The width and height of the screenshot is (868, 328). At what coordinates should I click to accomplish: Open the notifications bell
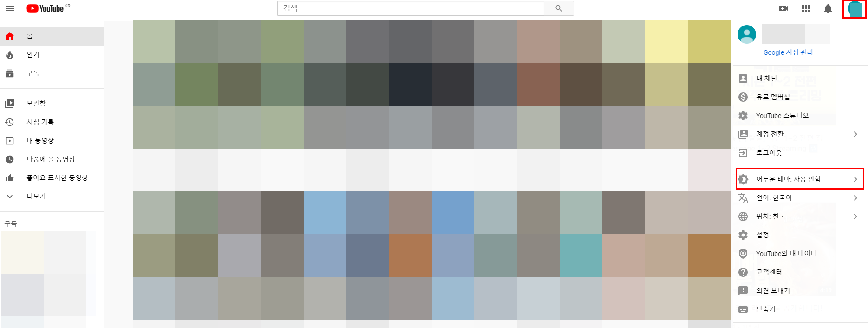(x=828, y=8)
